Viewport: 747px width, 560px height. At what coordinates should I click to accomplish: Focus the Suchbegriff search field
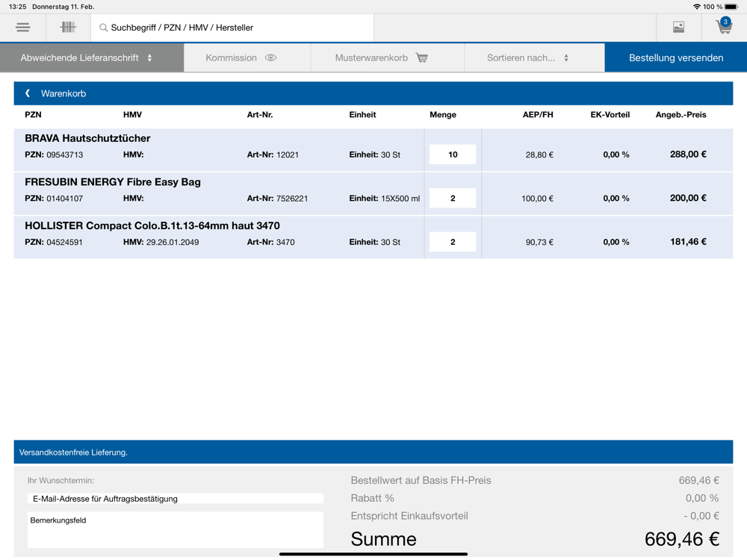pyautogui.click(x=232, y=28)
